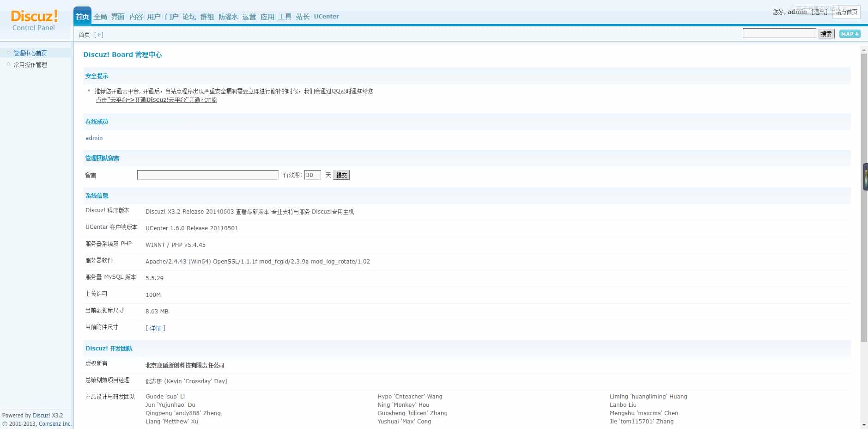Image resolution: width=868 pixels, height=429 pixels.
Task: Open the 工具 tab
Action: (x=285, y=17)
